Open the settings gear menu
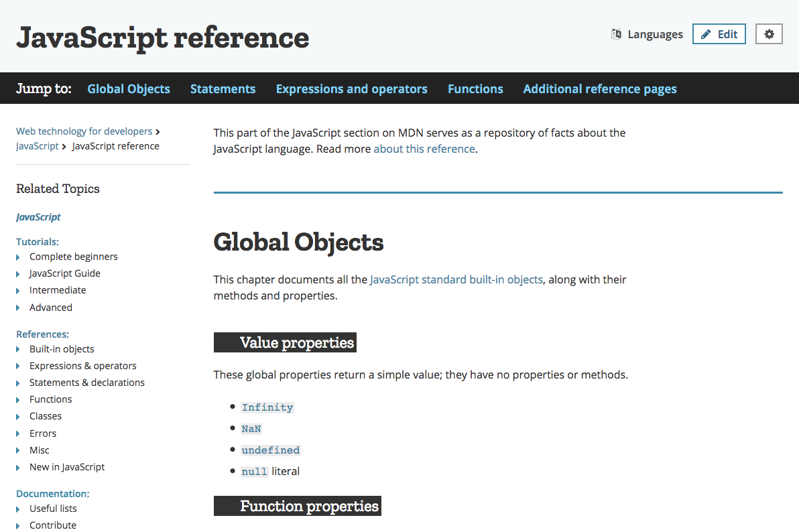Viewport: 799px width, 532px height. tap(769, 34)
